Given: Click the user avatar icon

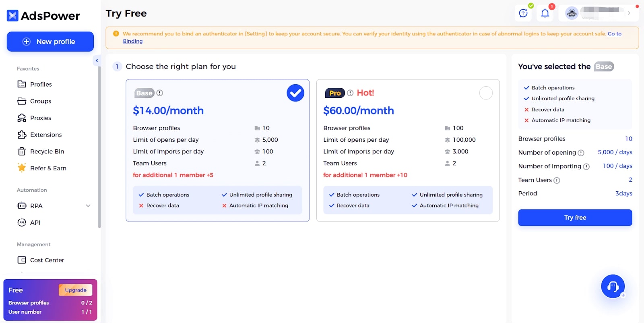Looking at the screenshot, I should (572, 13).
